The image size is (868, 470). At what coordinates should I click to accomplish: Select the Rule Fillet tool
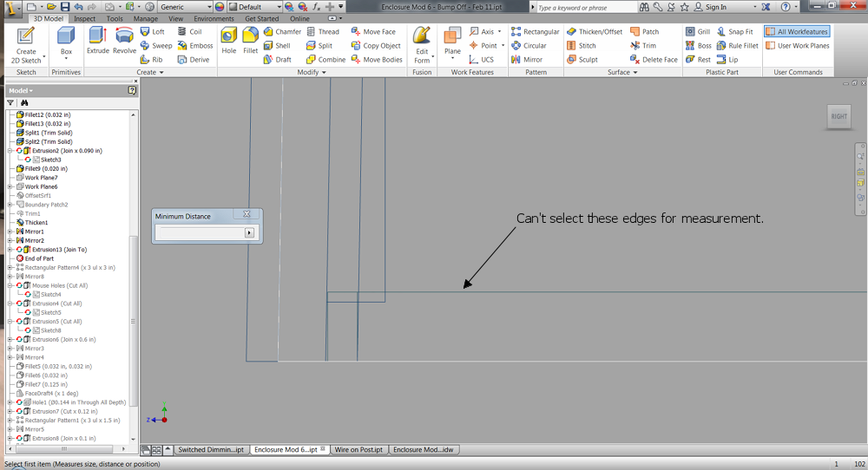737,45
